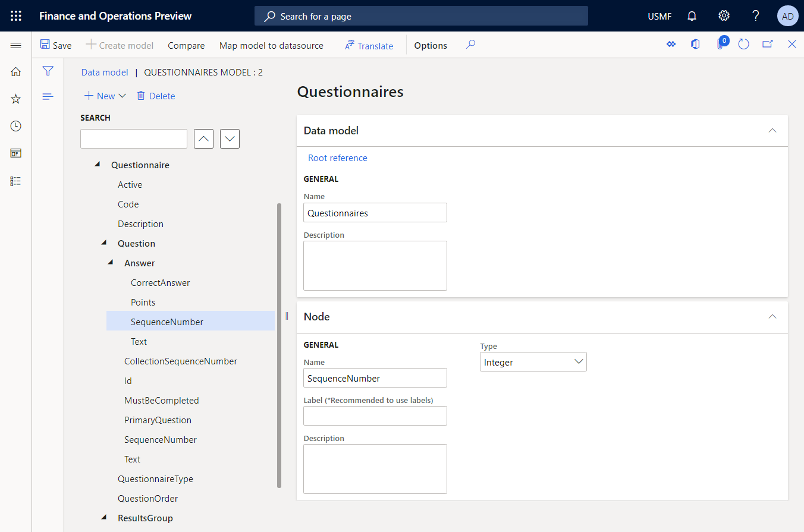Expand the ResultsGroup tree node
Viewport: 804px width, 532px height.
103,518
